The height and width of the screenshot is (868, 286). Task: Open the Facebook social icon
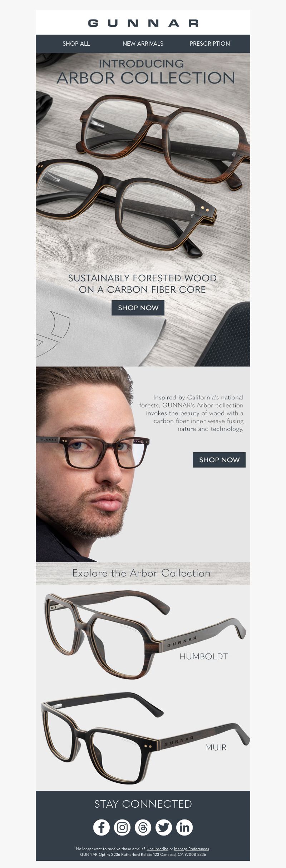[x=102, y=827]
